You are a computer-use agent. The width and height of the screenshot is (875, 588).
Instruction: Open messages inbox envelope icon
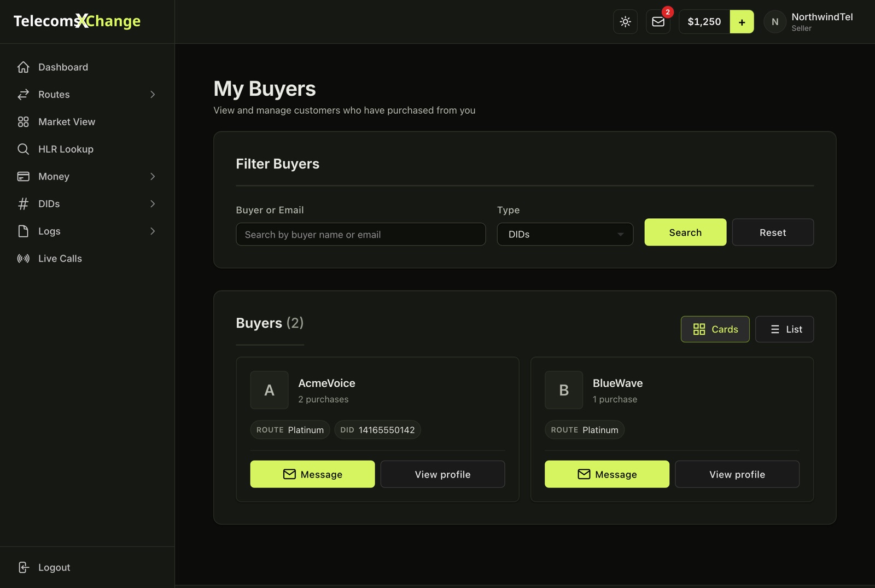(658, 22)
